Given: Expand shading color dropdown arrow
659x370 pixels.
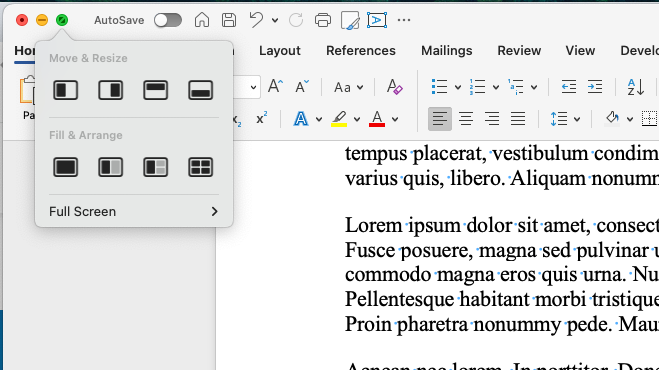Looking at the screenshot, I should [630, 119].
